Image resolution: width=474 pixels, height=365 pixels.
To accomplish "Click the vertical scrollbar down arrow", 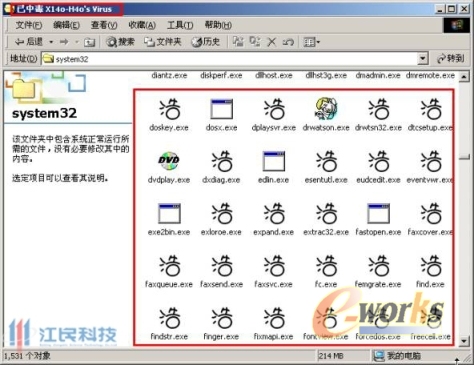I will 464,341.
